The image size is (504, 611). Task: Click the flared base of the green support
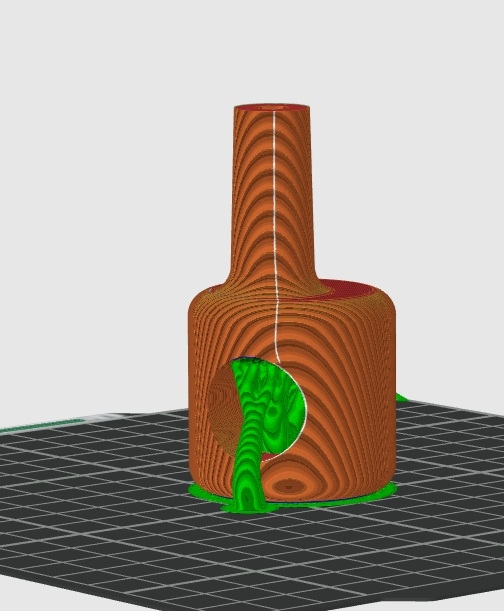pos(249,506)
